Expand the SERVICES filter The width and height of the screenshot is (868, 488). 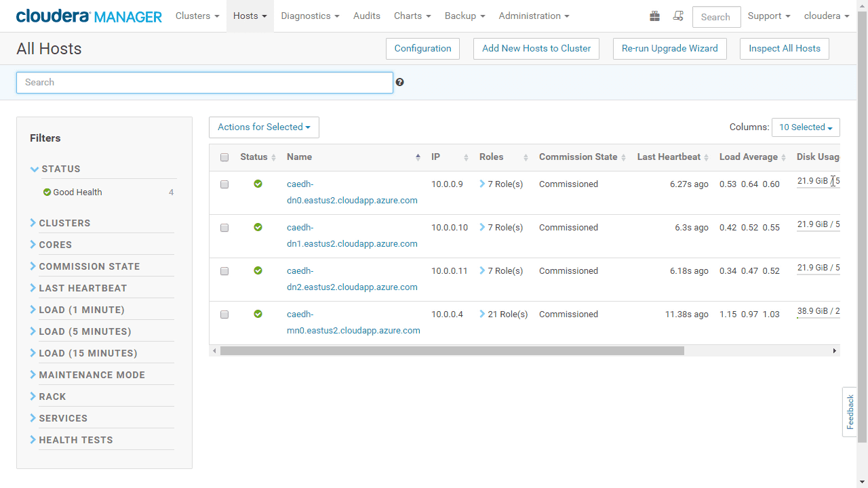59,418
